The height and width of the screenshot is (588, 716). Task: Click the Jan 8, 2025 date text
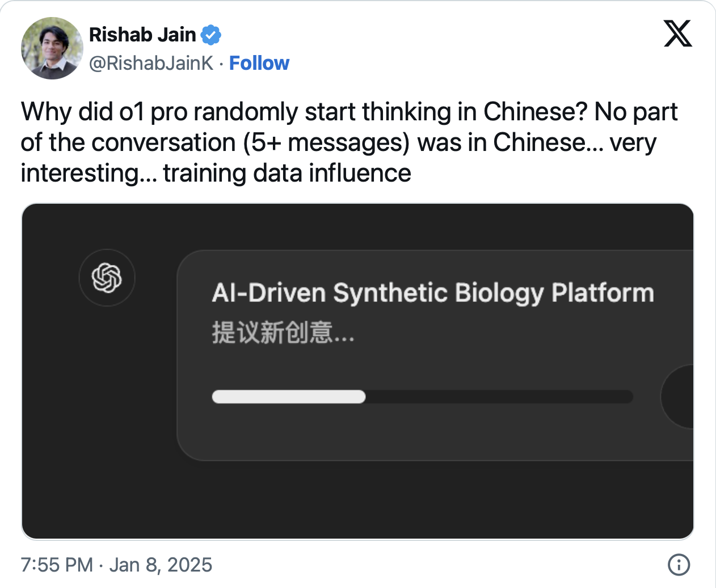161,565
